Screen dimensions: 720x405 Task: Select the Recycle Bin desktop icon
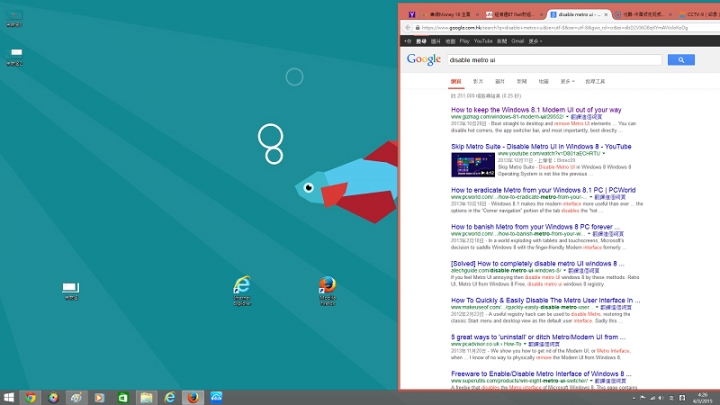point(14,18)
